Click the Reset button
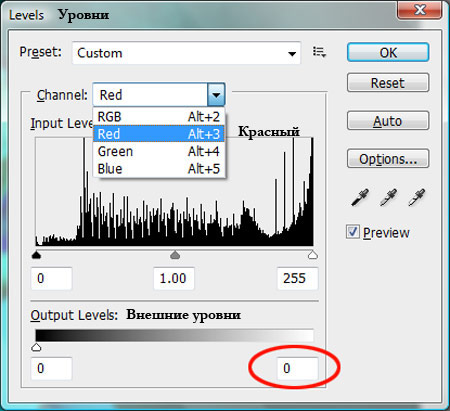The height and width of the screenshot is (411, 450). (388, 83)
